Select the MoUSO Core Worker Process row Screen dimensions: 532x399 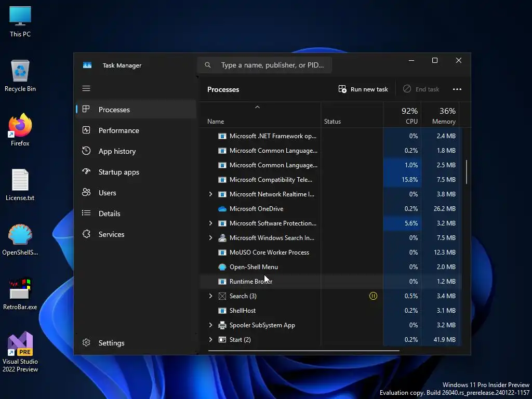coord(330,252)
